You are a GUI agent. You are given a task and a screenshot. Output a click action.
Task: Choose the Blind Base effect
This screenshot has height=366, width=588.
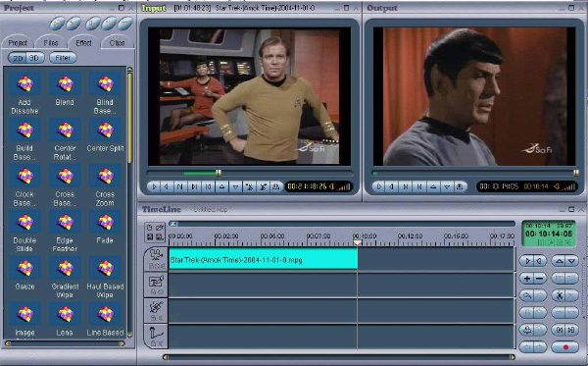pos(105,93)
